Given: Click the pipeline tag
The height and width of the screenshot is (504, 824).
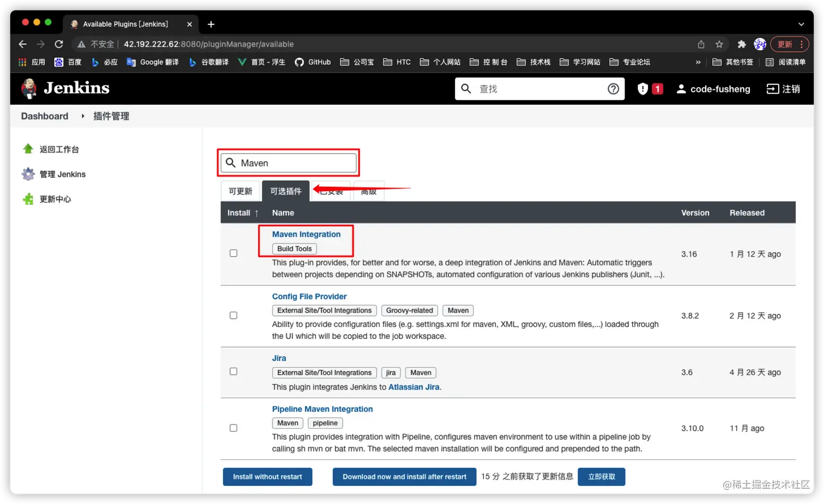Looking at the screenshot, I should click(325, 423).
